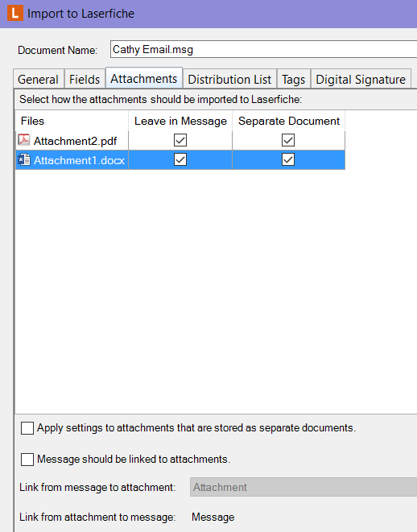This screenshot has width=417, height=532.
Task: Click the Separate Document column header
Action: 289,121
